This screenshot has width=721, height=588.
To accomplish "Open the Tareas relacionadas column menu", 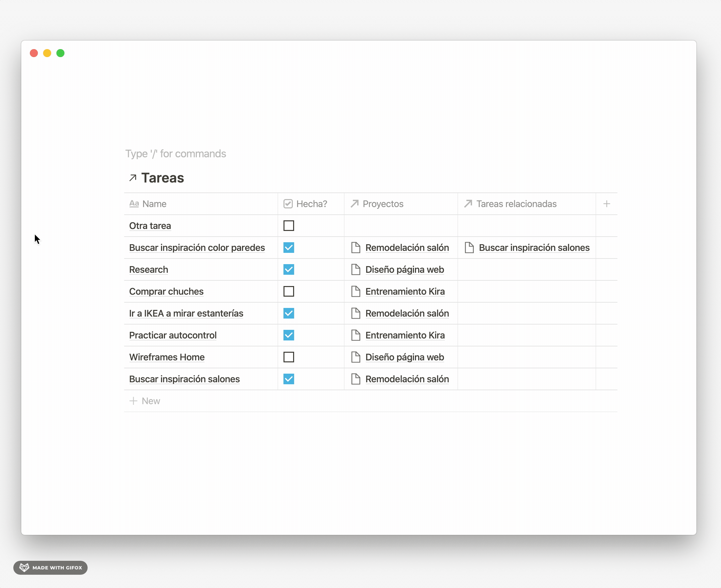I will coord(517,203).
